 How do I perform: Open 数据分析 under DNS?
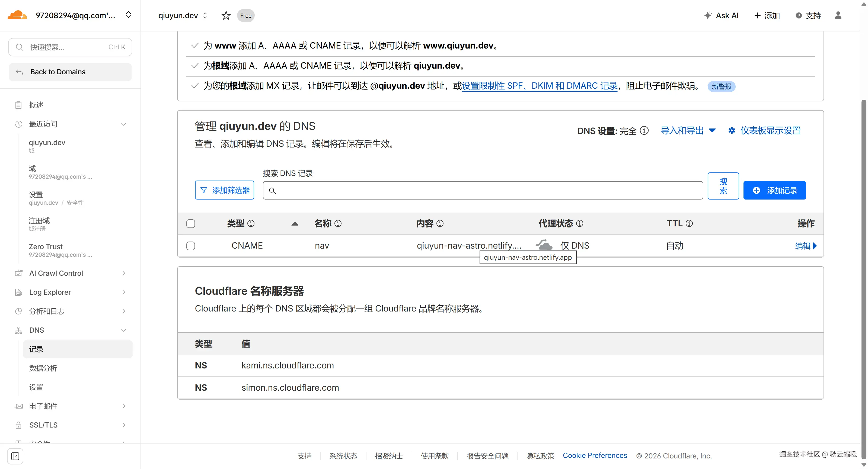click(x=43, y=368)
